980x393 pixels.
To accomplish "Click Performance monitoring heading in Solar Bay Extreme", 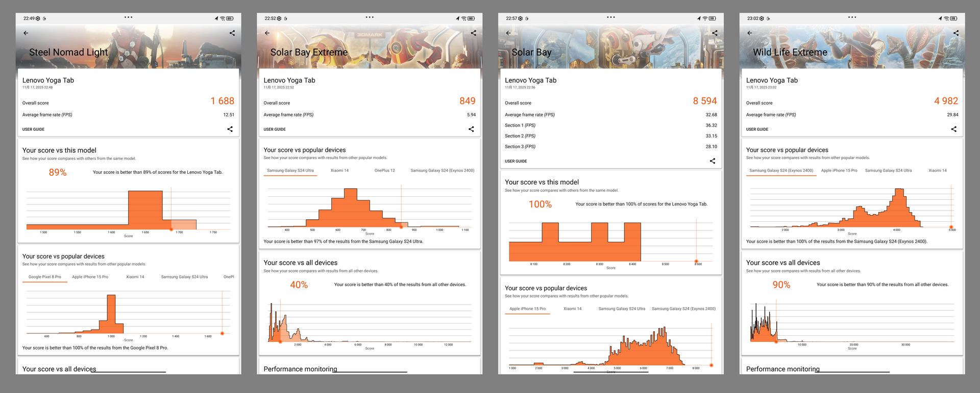I will 300,369.
